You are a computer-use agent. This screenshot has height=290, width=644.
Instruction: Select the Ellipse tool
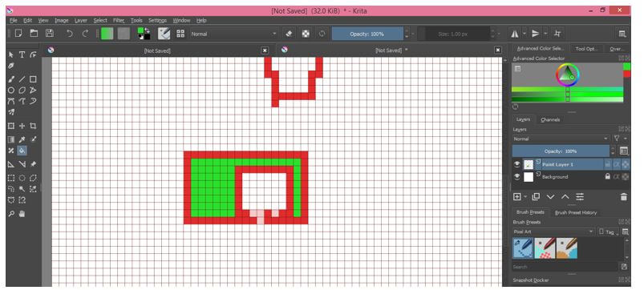pyautogui.click(x=11, y=91)
